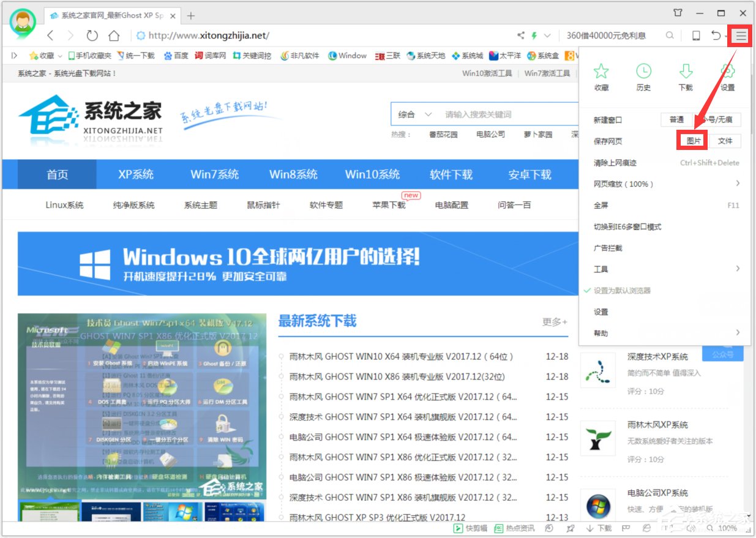Click the lightning speed-mode icon in address bar
The width and height of the screenshot is (756, 538).
533,35
